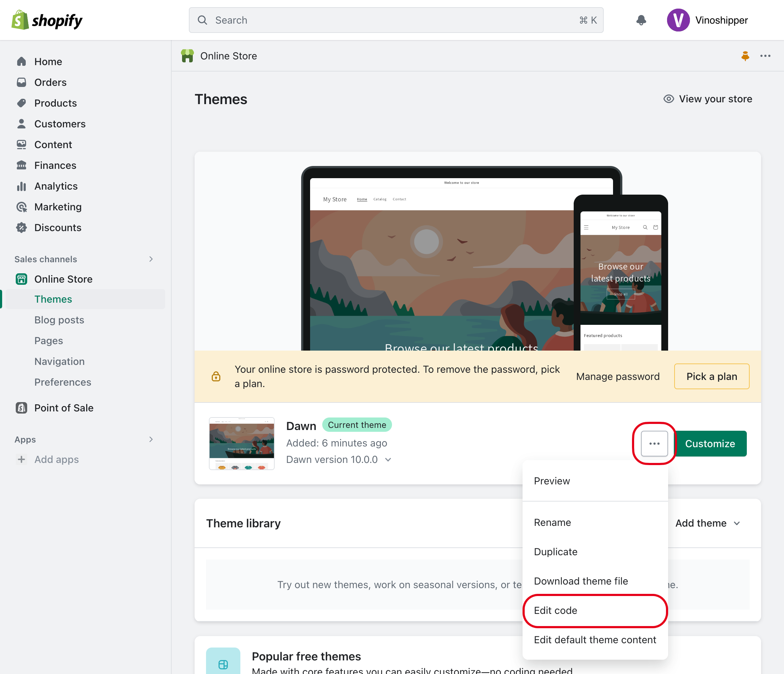Expand the Sales channels section chevron

(x=151, y=259)
